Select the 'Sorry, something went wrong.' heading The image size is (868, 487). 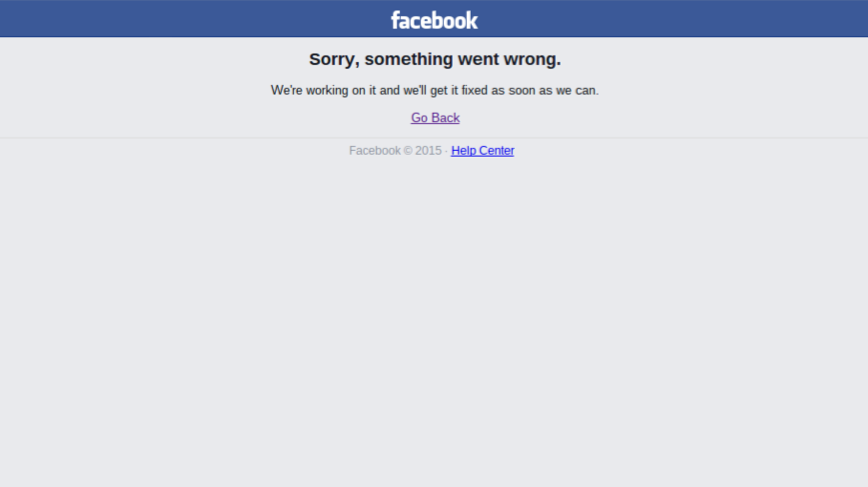[x=434, y=59]
